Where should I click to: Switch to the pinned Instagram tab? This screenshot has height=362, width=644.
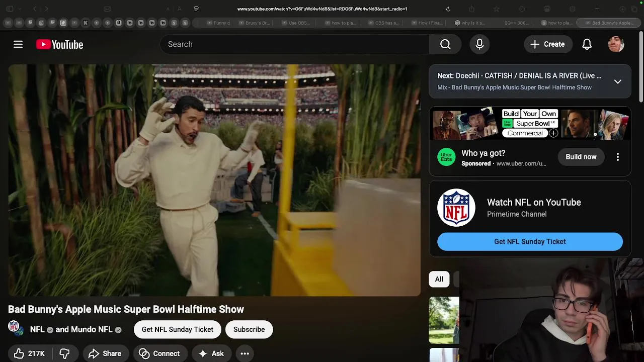pyautogui.click(x=41, y=23)
